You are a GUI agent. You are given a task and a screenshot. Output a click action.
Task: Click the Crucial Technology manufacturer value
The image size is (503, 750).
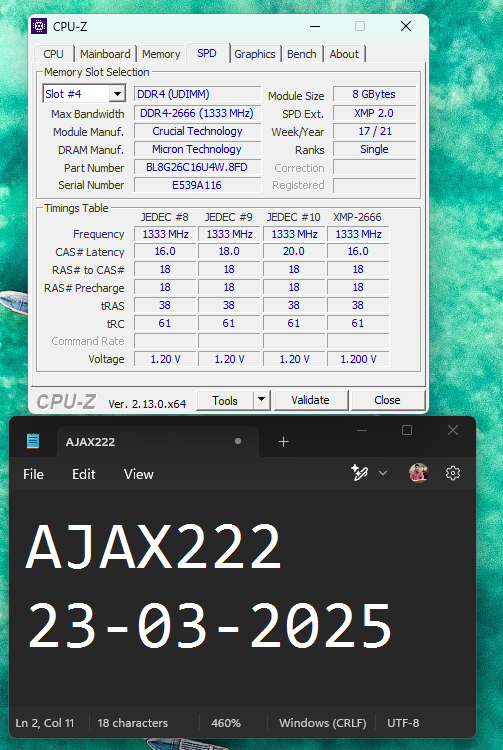(197, 131)
